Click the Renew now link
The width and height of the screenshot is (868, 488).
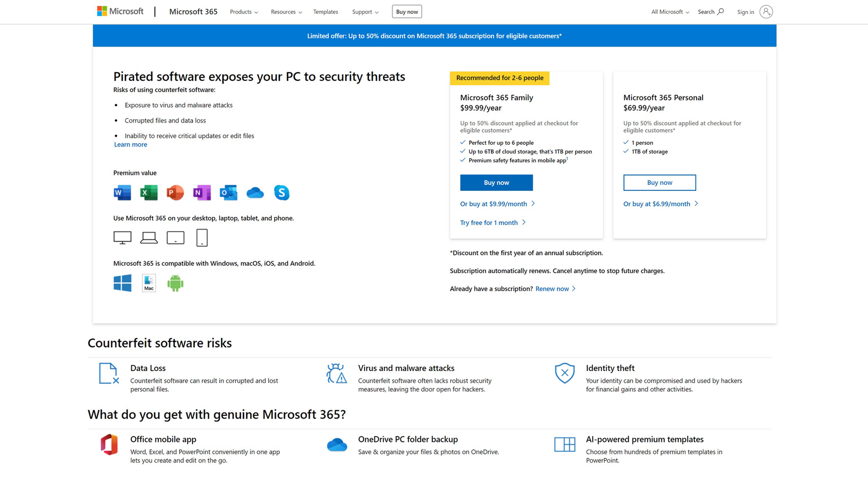556,289
